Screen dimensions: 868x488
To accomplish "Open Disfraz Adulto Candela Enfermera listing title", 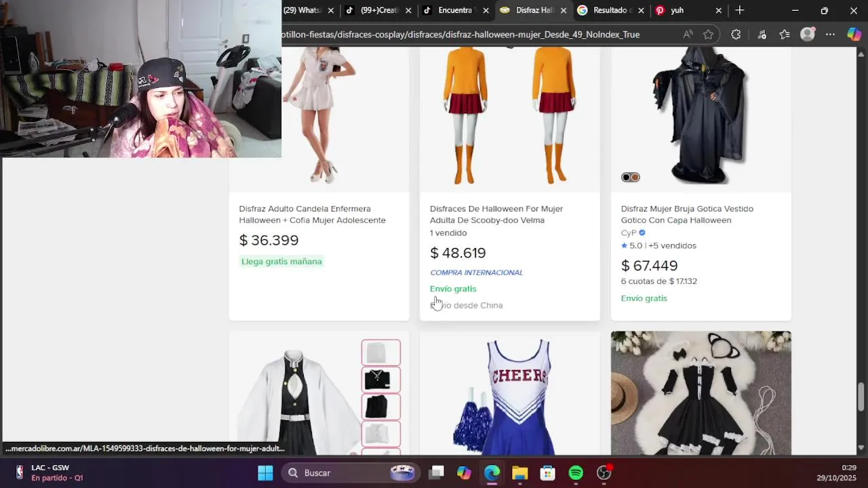I will [313, 214].
